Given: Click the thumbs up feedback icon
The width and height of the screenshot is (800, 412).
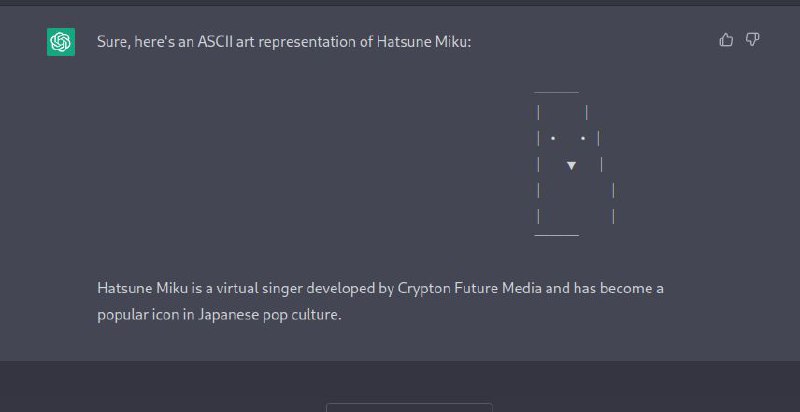Looking at the screenshot, I should pyautogui.click(x=726, y=40).
